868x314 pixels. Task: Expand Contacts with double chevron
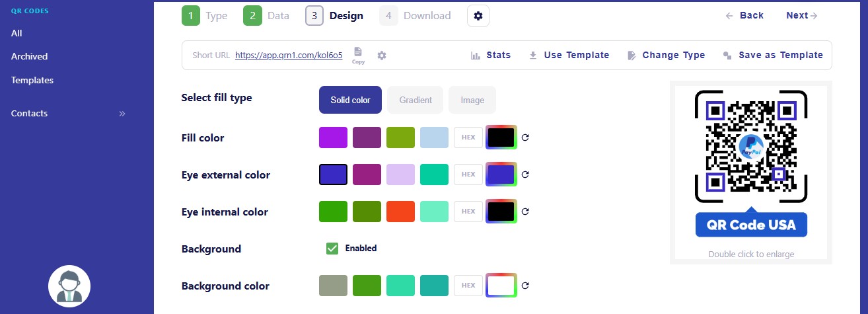tap(122, 114)
